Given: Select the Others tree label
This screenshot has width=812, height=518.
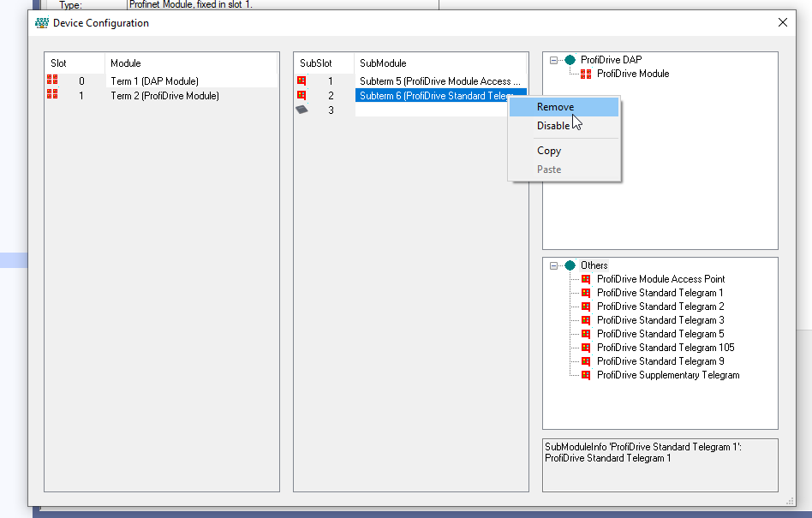Looking at the screenshot, I should coord(594,265).
